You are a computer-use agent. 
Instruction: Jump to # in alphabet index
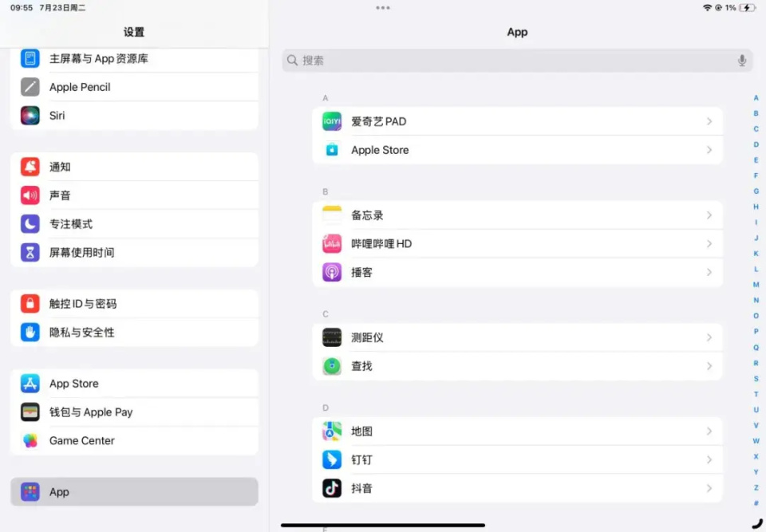pyautogui.click(x=756, y=503)
